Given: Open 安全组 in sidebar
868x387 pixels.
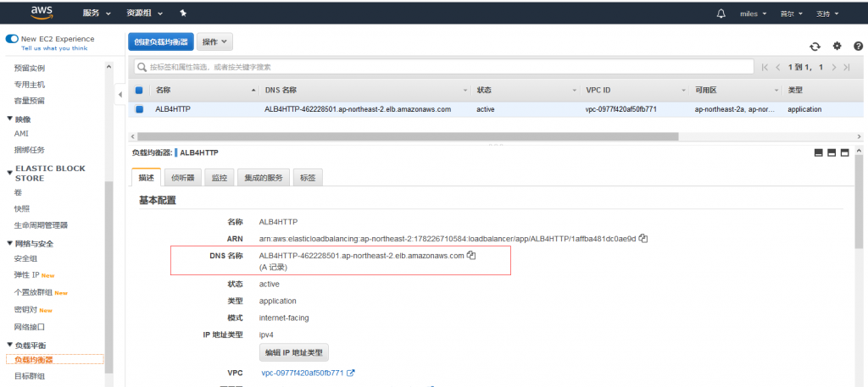Looking at the screenshot, I should pos(25,258).
